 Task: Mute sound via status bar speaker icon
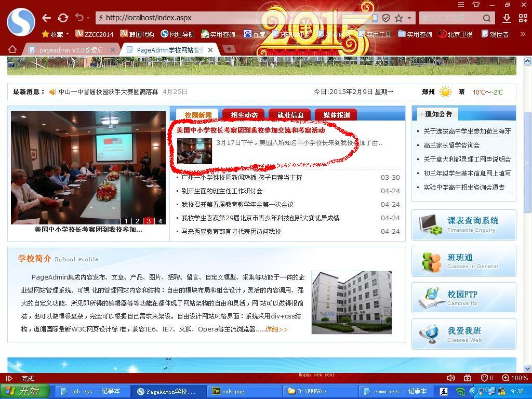point(451,378)
